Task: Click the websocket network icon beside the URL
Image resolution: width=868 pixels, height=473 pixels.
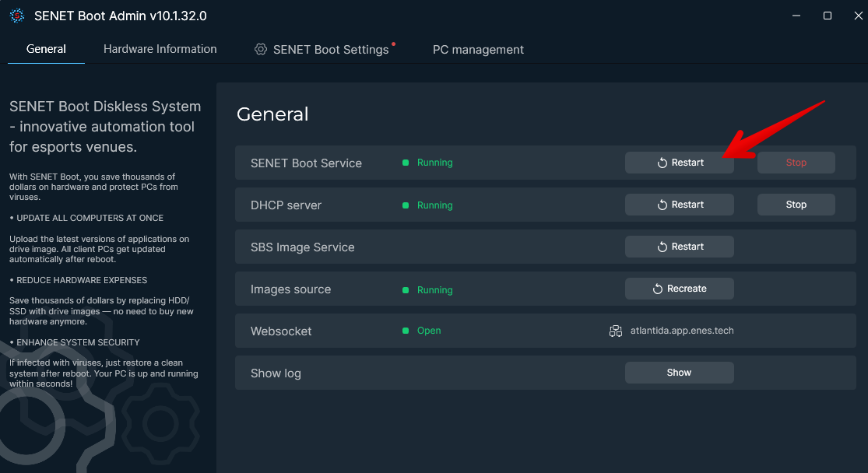Action: [614, 330]
